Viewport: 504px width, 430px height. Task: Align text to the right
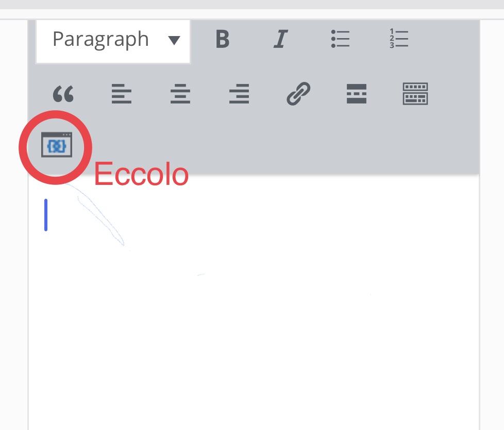239,94
